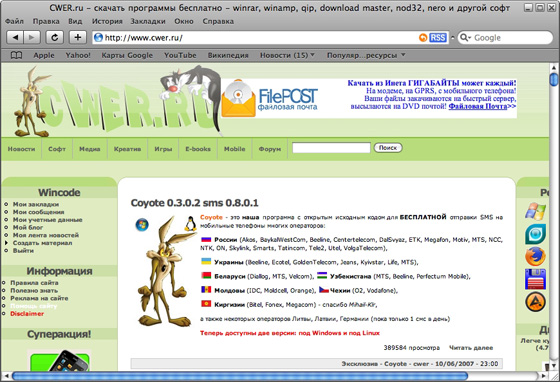The width and height of the screenshot is (560, 382).
Task: Click the Belarus flag icon
Action: [206, 276]
